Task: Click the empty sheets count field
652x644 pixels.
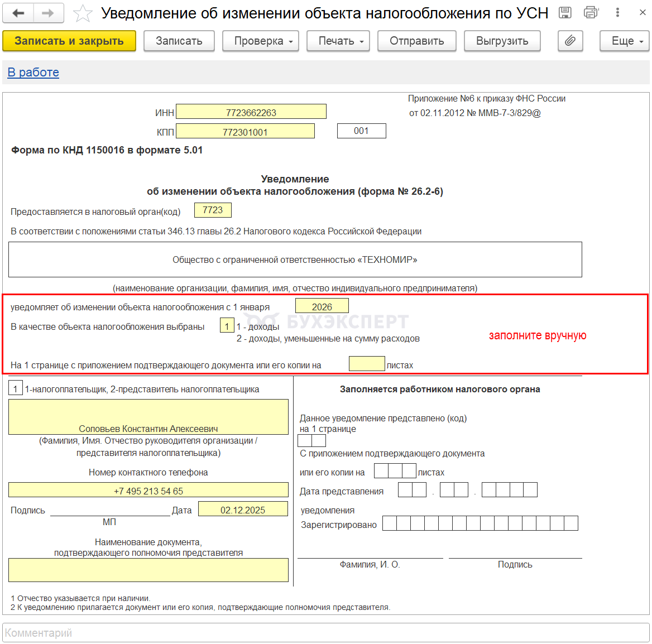Action: coord(367,364)
